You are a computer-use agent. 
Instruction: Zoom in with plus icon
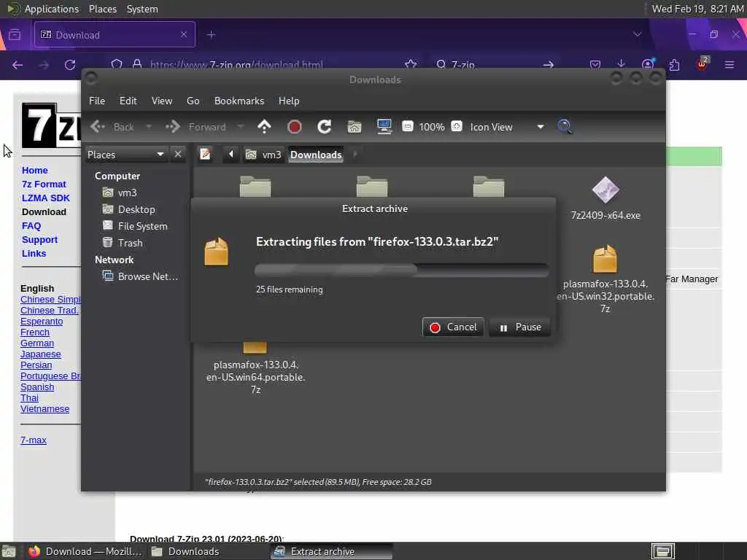pos(457,126)
